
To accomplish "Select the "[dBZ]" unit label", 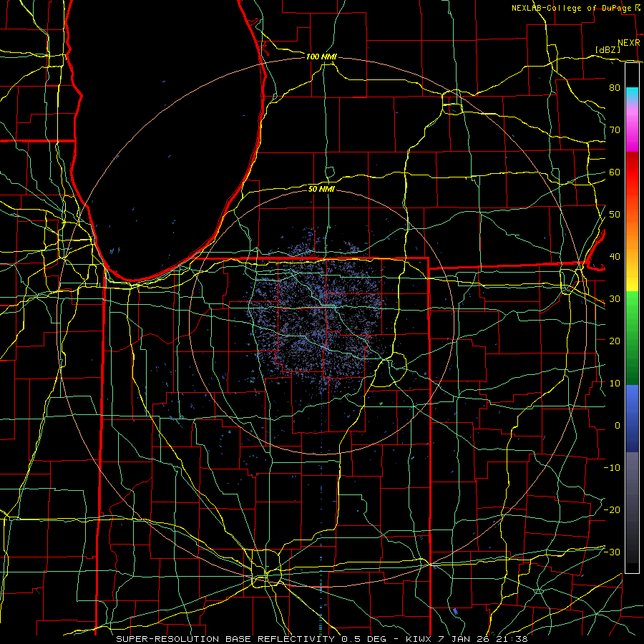I will tap(608, 49).
